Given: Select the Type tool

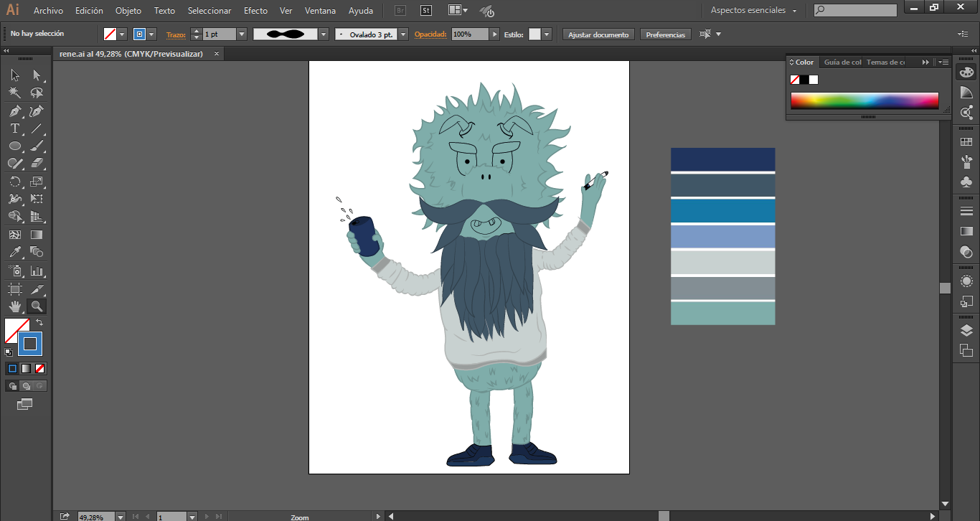Looking at the screenshot, I should (14, 129).
